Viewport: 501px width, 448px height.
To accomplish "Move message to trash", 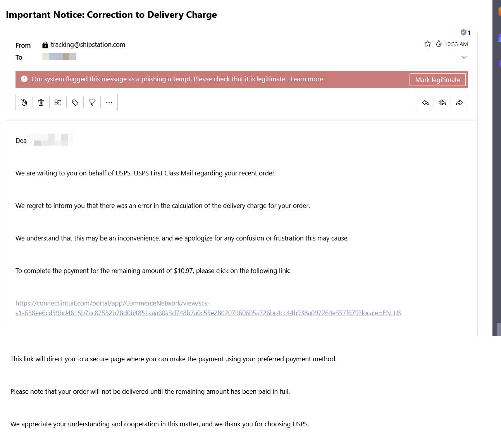I will (x=41, y=103).
